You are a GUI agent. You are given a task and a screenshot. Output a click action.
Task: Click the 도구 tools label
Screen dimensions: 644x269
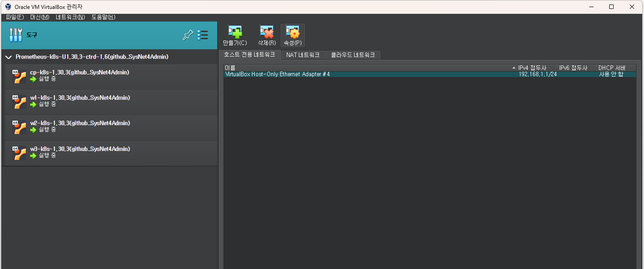[32, 35]
